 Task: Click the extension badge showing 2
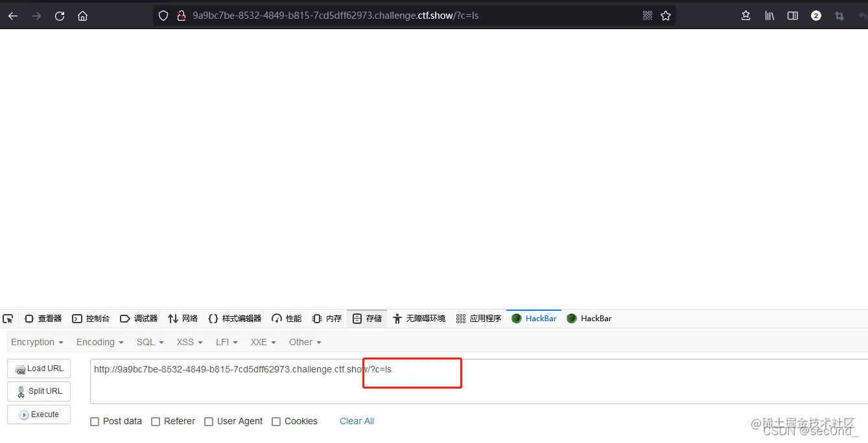point(816,16)
